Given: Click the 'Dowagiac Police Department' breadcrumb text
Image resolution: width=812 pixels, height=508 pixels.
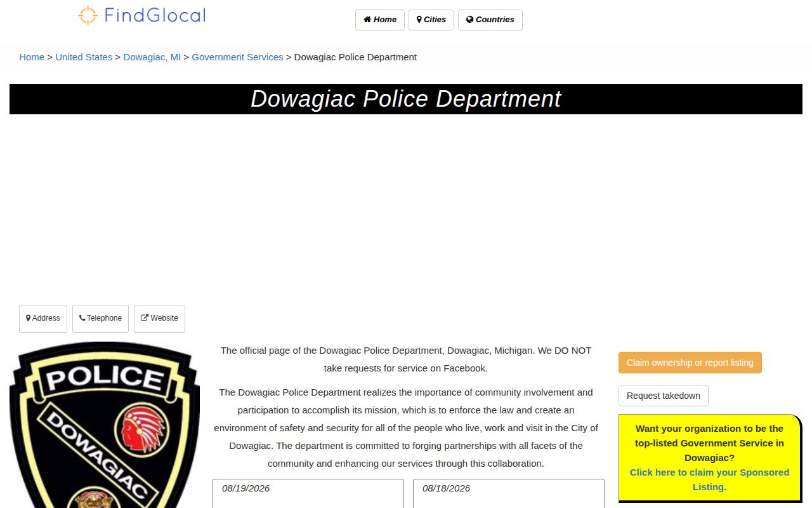Looking at the screenshot, I should (x=355, y=57).
